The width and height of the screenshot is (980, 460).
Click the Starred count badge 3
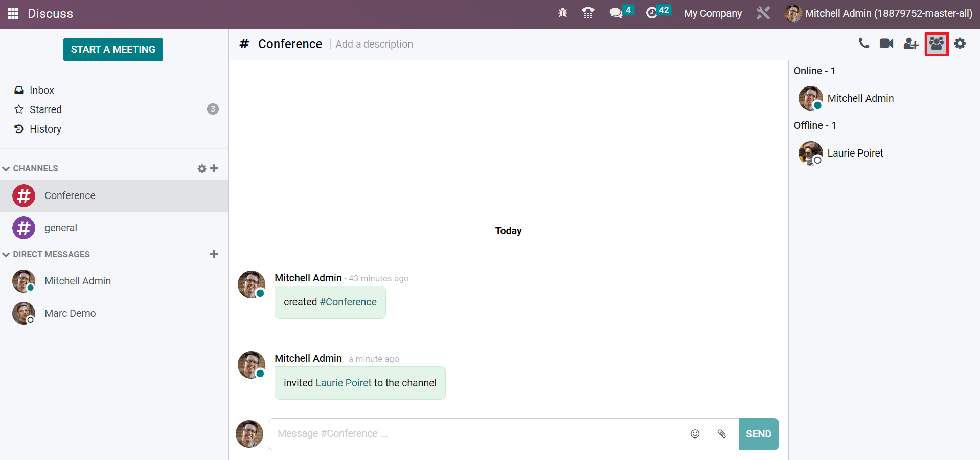tap(213, 109)
